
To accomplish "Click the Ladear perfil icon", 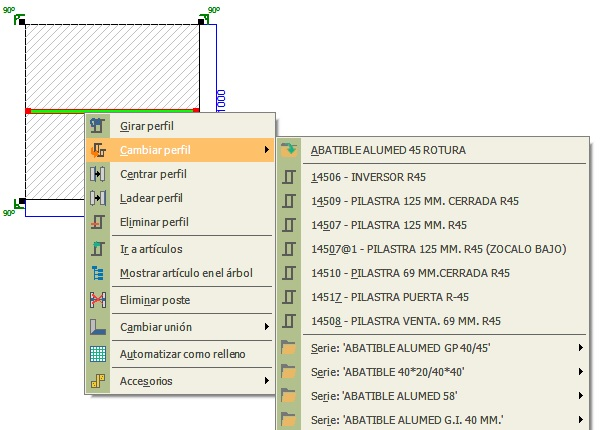I will click(x=98, y=198).
